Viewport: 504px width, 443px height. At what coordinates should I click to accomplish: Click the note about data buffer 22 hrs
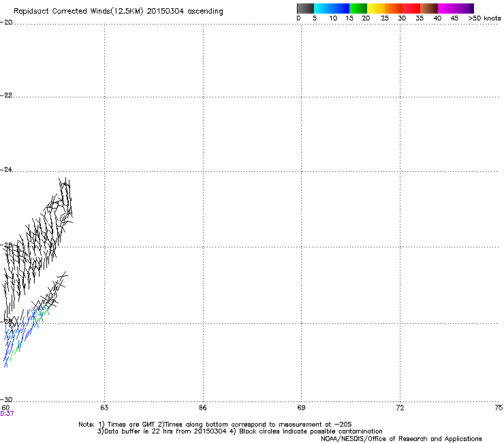pos(240,431)
